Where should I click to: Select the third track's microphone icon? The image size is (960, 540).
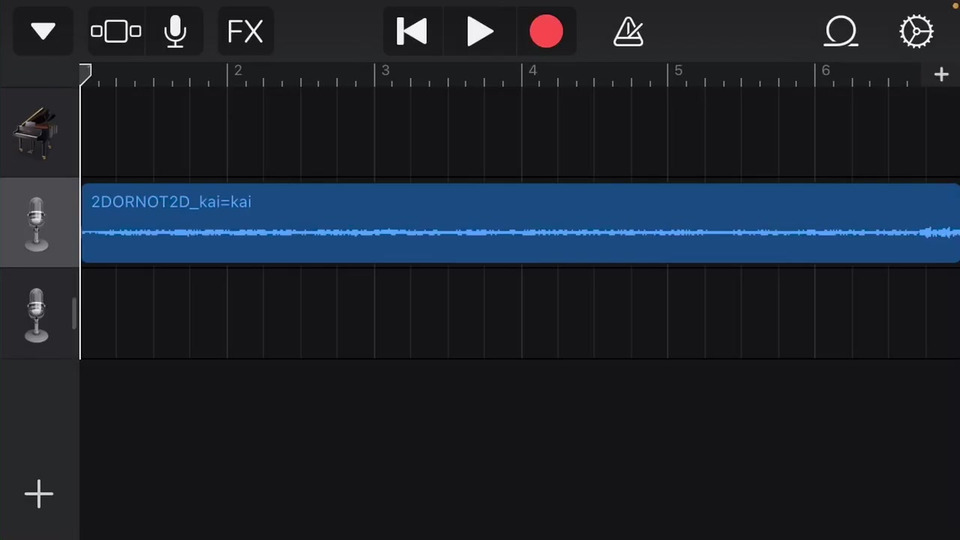pos(36,314)
